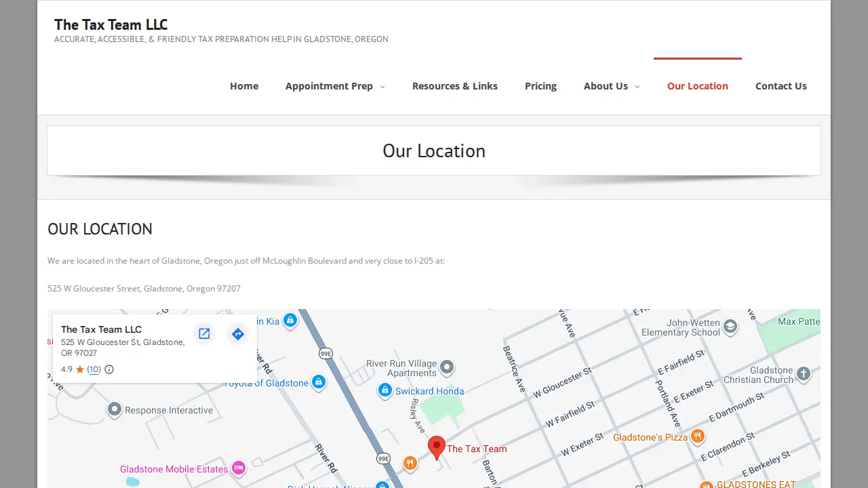Click the red Tax Team map pin
The image size is (868, 488).
coord(437,448)
